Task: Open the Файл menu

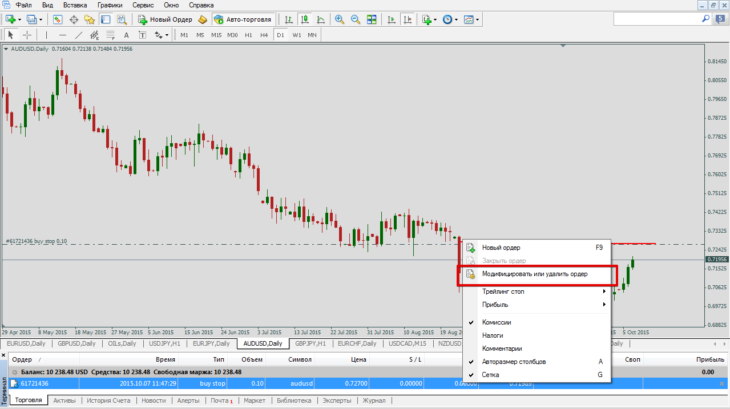Action: point(24,5)
